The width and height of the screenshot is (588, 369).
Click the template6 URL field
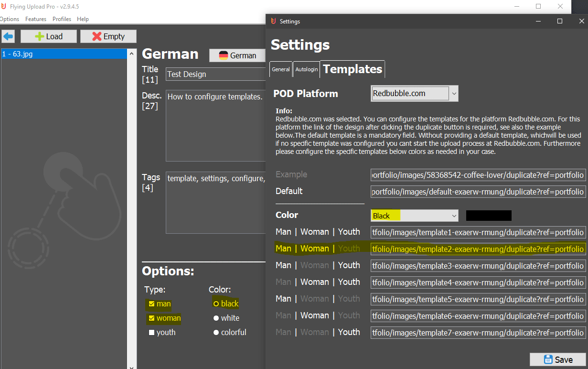(478, 316)
